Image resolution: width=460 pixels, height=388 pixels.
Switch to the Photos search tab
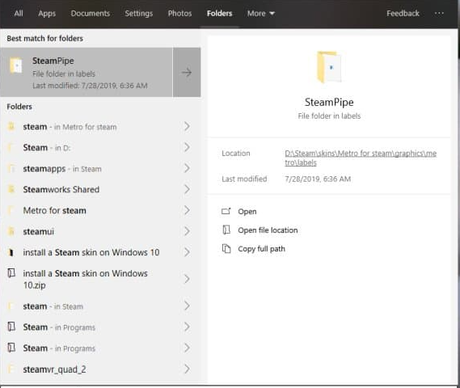tap(180, 13)
